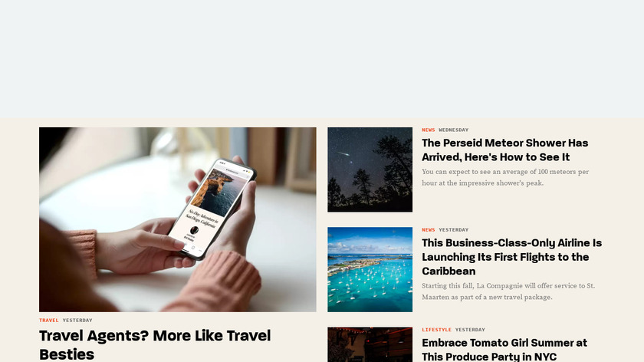The image size is (644, 362).
Task: Click the dark NYC party thumbnail
Action: pos(370,344)
